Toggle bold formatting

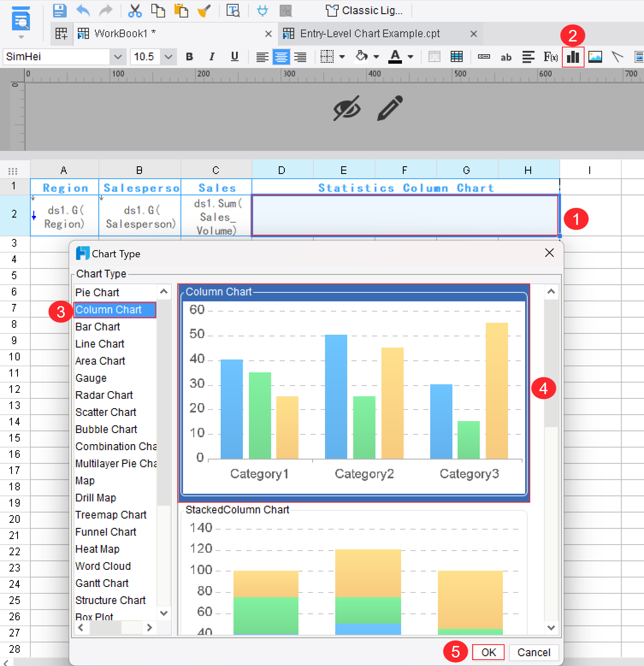point(189,56)
